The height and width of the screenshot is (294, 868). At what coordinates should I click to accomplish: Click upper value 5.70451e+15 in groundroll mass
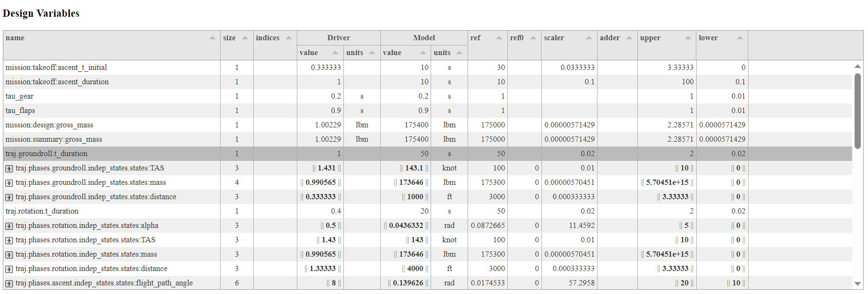667,182
